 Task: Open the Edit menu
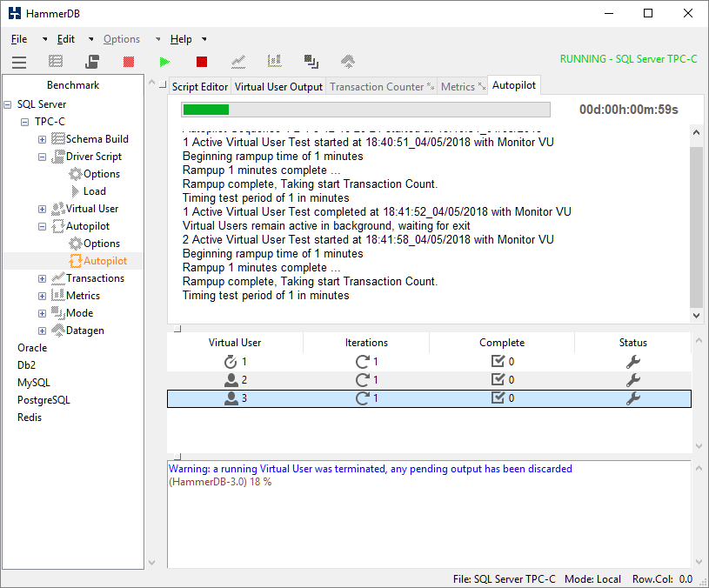(x=66, y=39)
